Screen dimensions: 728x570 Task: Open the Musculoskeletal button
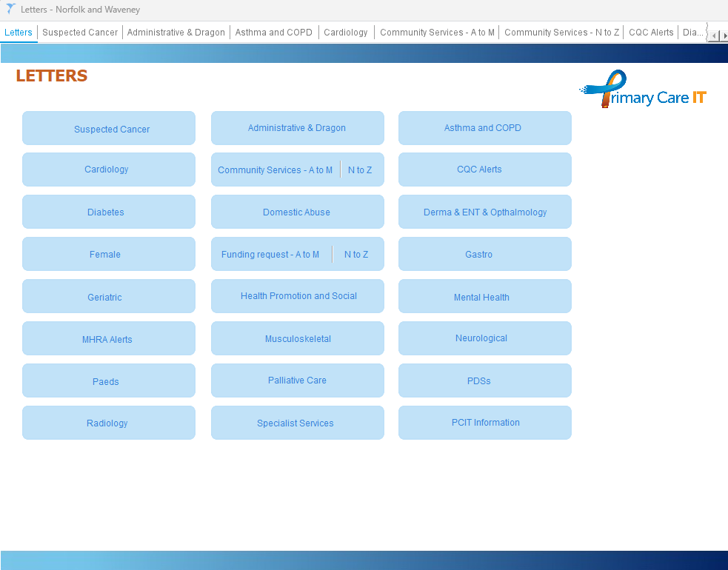(x=297, y=339)
